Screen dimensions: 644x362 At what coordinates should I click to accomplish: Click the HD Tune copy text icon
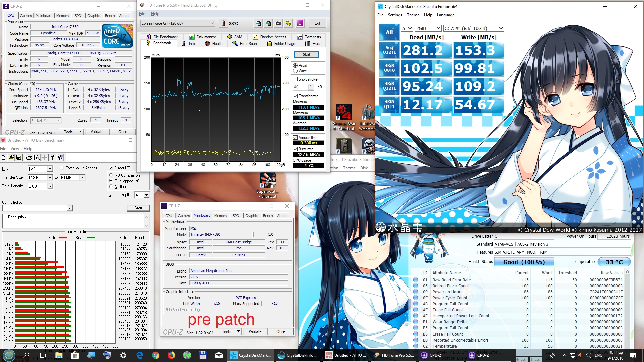pyautogui.click(x=258, y=23)
